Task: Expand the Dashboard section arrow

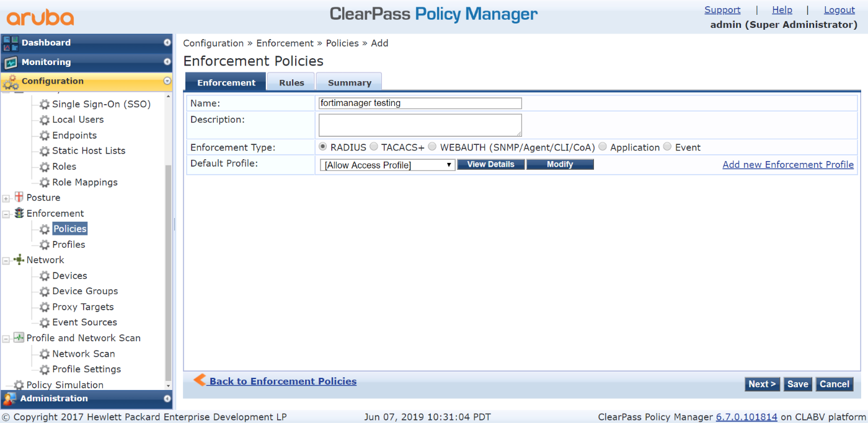Action: tap(167, 43)
